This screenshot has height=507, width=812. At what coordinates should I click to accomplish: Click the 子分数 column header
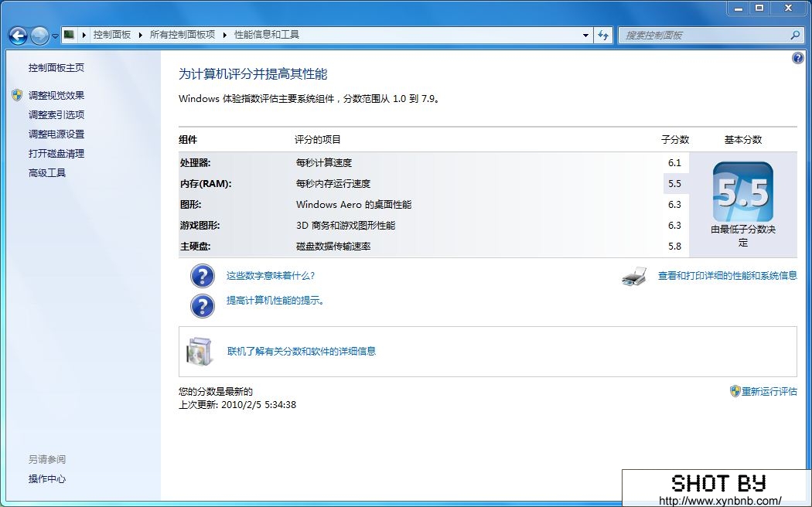coord(675,140)
